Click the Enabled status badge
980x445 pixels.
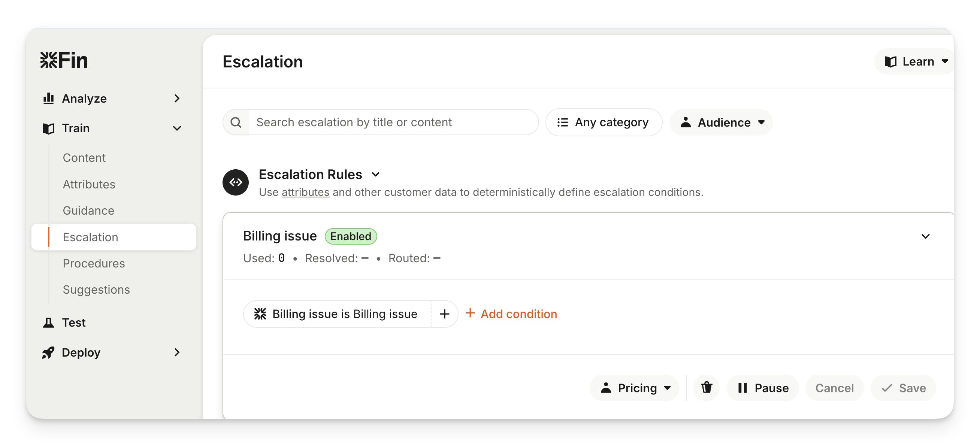coord(350,236)
